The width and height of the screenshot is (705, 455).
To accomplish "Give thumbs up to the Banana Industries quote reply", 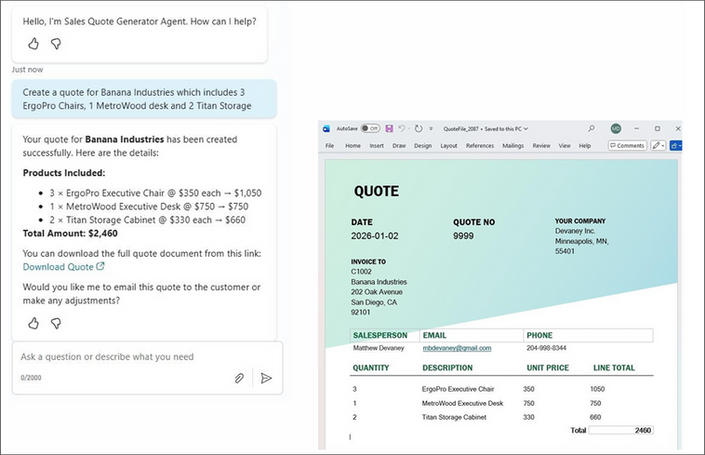I will pos(33,323).
